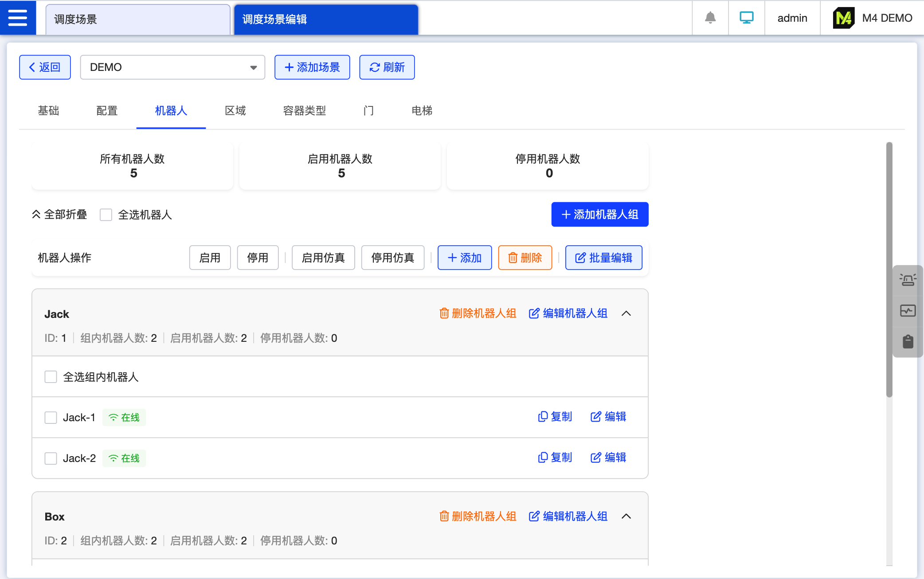Select all robots in Jack group
This screenshot has height=579, width=924.
(x=51, y=377)
